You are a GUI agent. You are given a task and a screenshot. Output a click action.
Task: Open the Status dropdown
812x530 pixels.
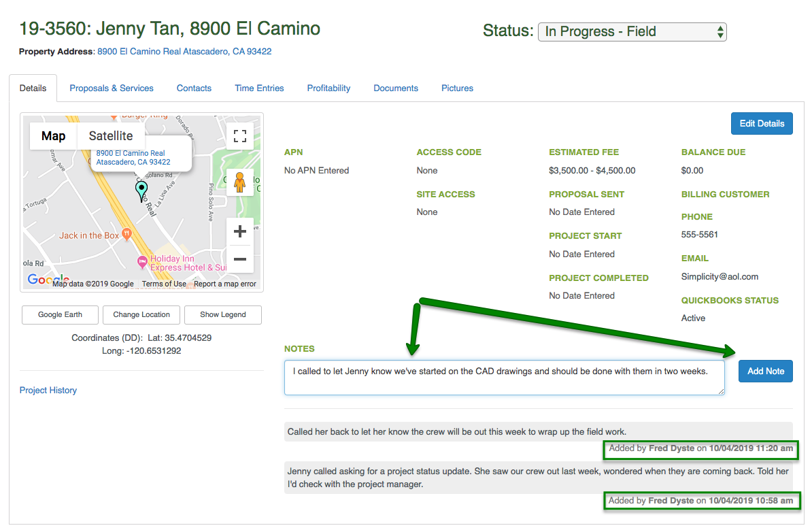pos(632,31)
